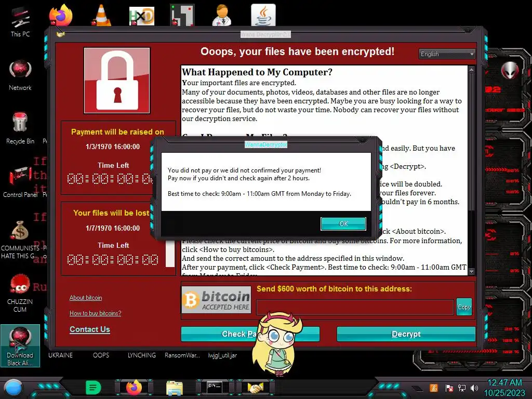The width and height of the screenshot is (532, 399).
Task: Select the Java coffee cup desktop icon
Action: [263, 15]
